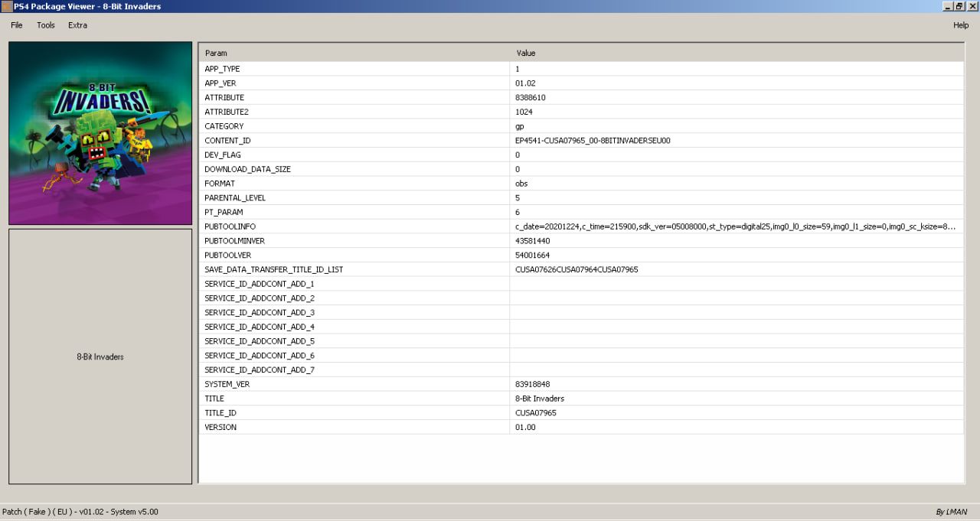Select the PARENTAL_LEVEL row
The width and height of the screenshot is (980, 521).
[581, 198]
